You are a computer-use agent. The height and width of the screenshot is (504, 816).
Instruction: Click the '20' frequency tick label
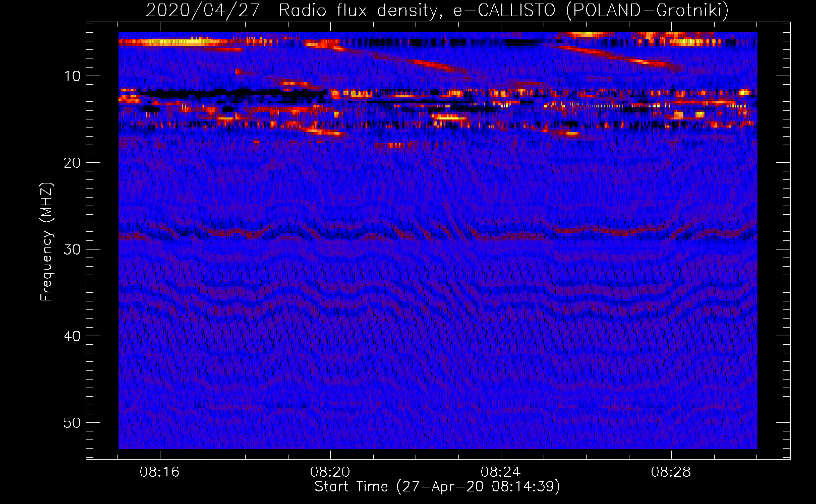tap(72, 163)
